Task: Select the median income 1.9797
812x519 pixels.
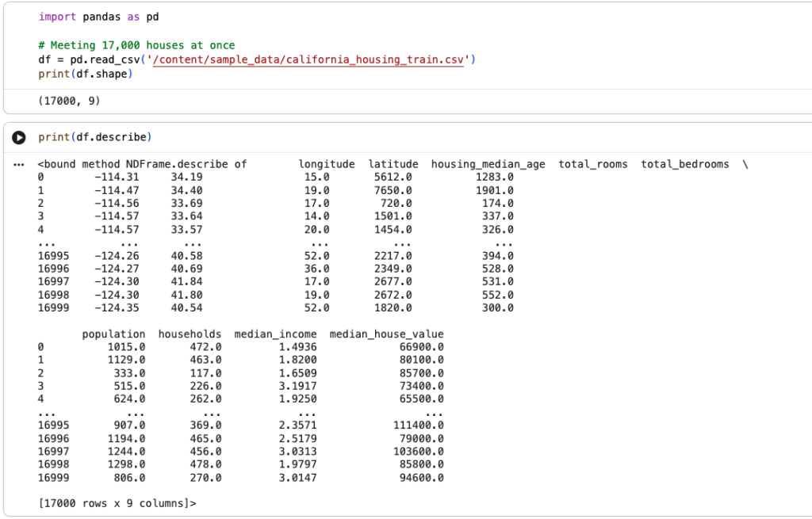Action: [298, 464]
